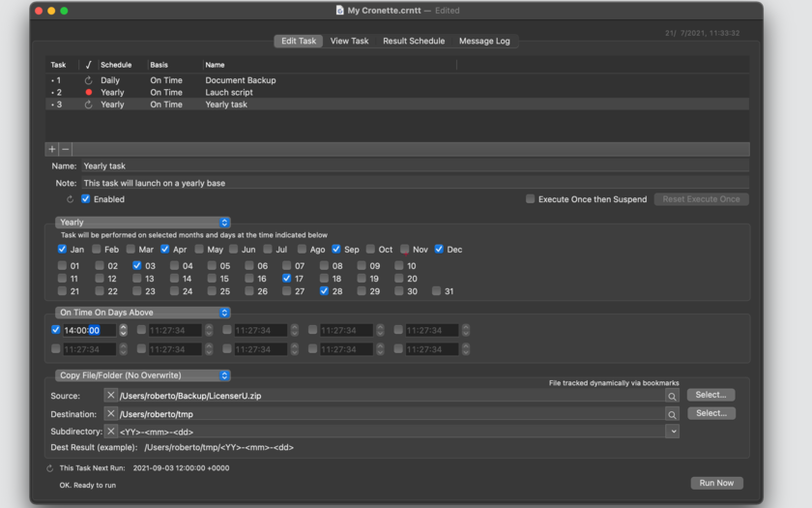Clear the Subdirectory field with its X icon
This screenshot has height=508, width=812.
coord(111,432)
